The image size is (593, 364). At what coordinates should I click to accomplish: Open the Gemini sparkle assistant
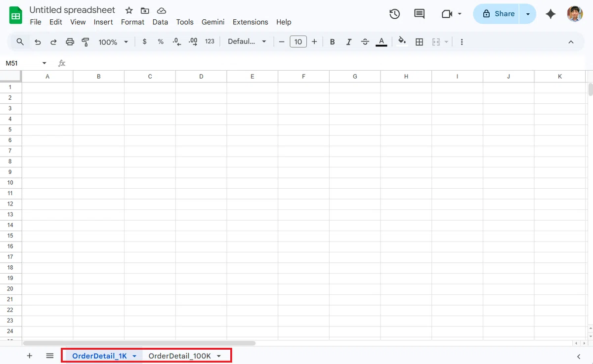[551, 14]
